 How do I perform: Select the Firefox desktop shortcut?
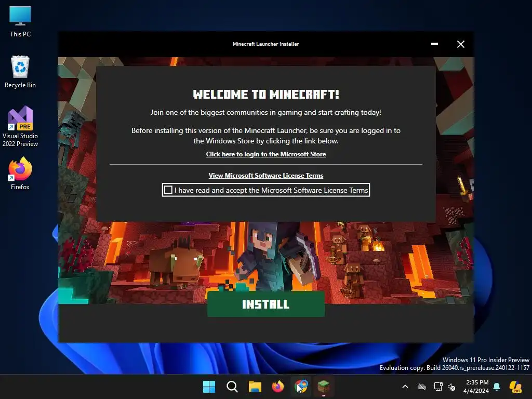coord(20,173)
